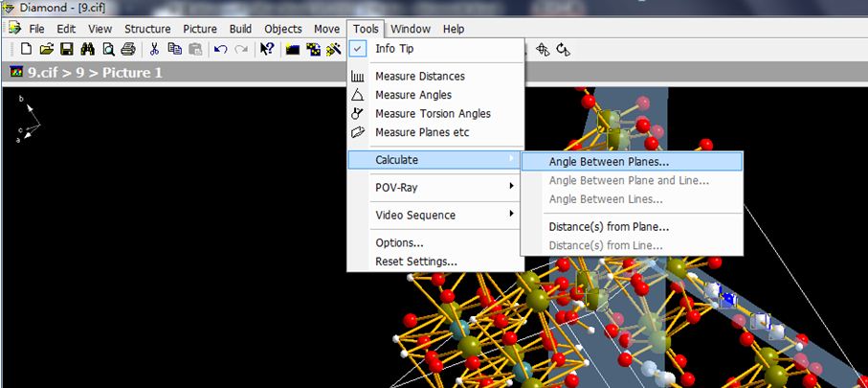The height and width of the screenshot is (388, 868).
Task: Click the grayed Paste clipboard icon
Action: coord(195,49)
